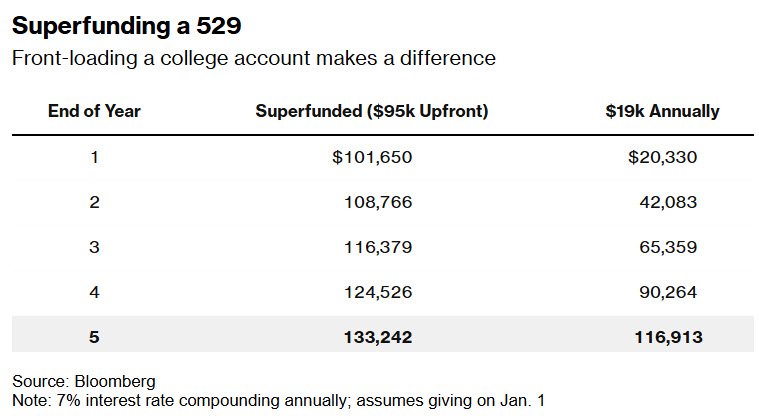Click the 'Source: Bloomberg' text
Image resolution: width=759 pixels, height=416 pixels.
[x=84, y=381]
